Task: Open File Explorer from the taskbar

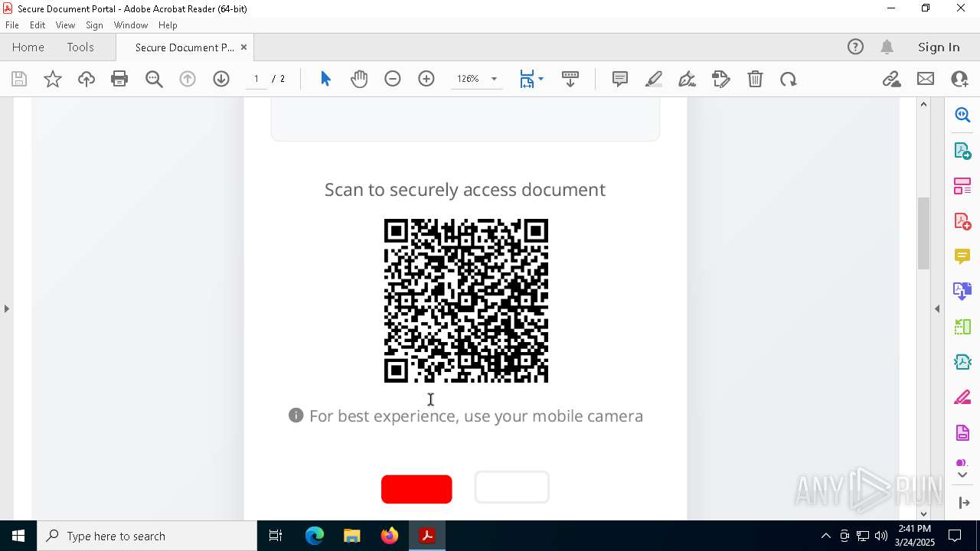Action: (x=352, y=536)
